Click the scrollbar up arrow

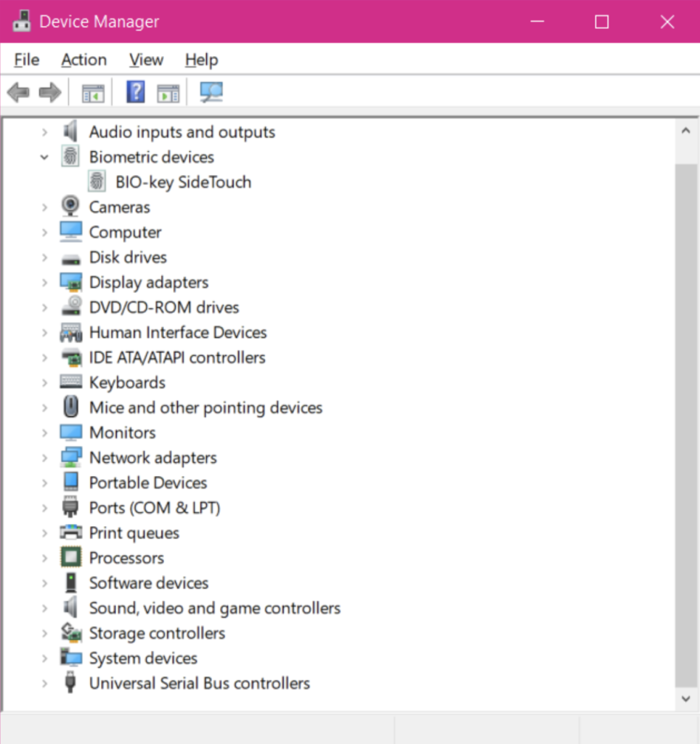point(685,131)
